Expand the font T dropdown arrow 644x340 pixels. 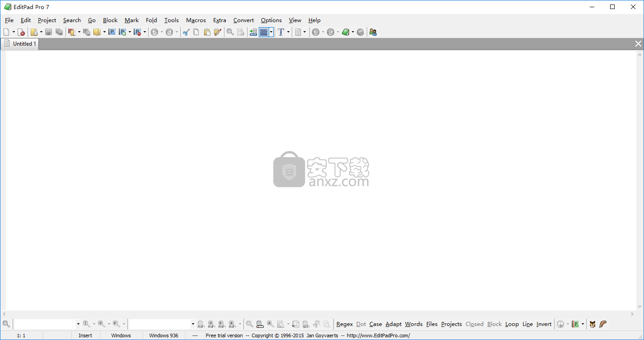[288, 32]
